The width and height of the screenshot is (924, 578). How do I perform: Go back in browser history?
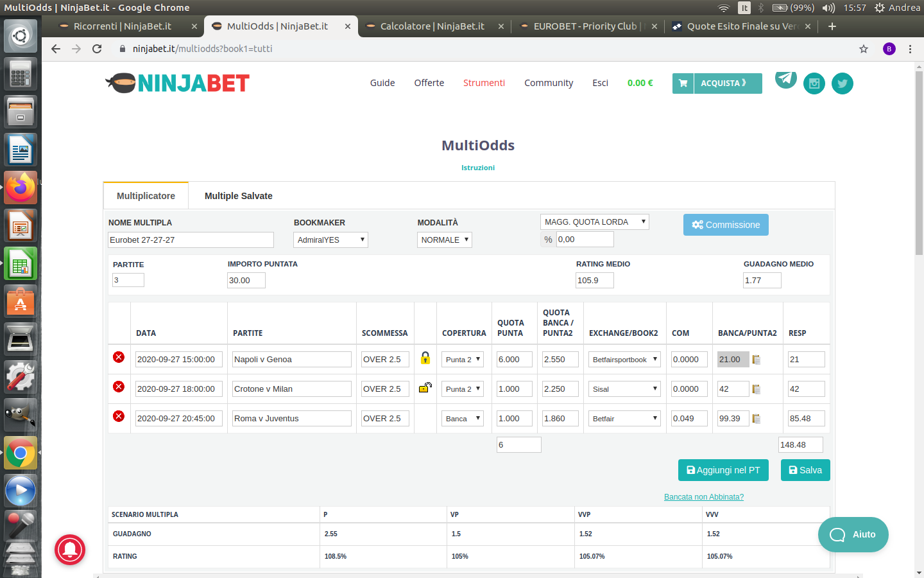(56, 49)
